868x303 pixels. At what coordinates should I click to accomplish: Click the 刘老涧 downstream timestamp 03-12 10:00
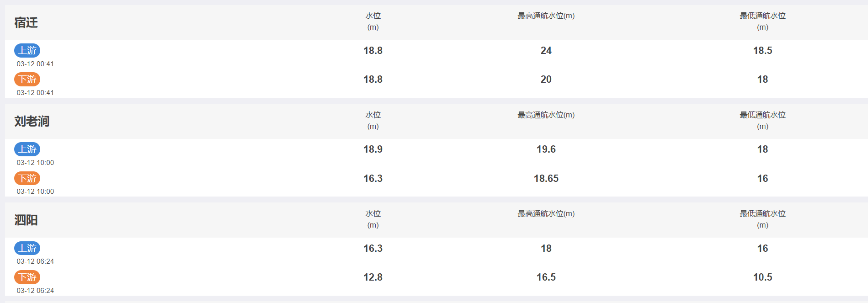35,191
